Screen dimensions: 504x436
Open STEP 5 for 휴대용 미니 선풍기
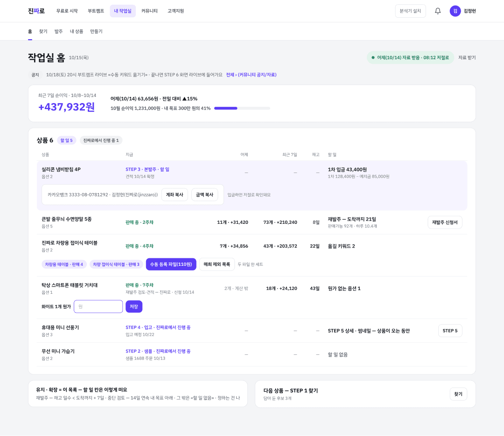pos(450,331)
